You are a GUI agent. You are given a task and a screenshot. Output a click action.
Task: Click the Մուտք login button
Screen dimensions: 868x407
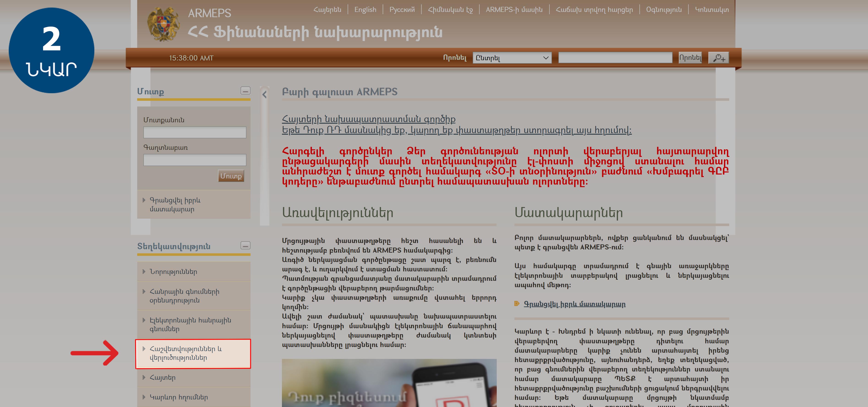[231, 176]
